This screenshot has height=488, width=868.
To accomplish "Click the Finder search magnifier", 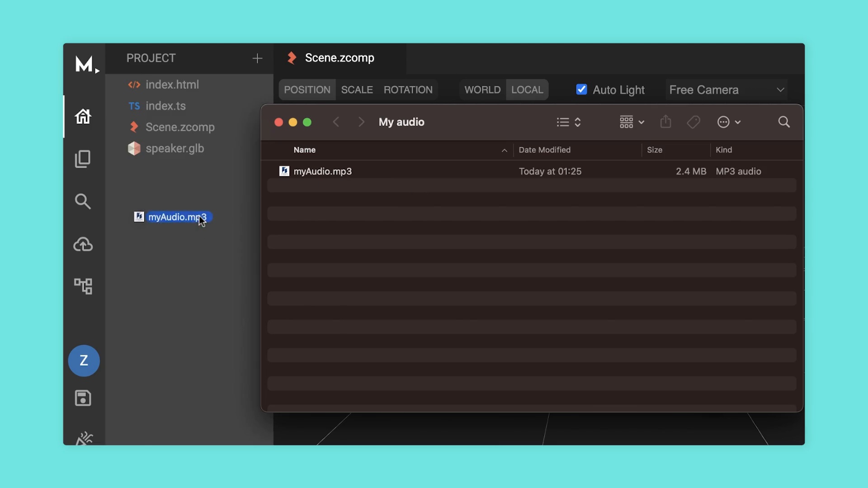I will click(x=784, y=122).
